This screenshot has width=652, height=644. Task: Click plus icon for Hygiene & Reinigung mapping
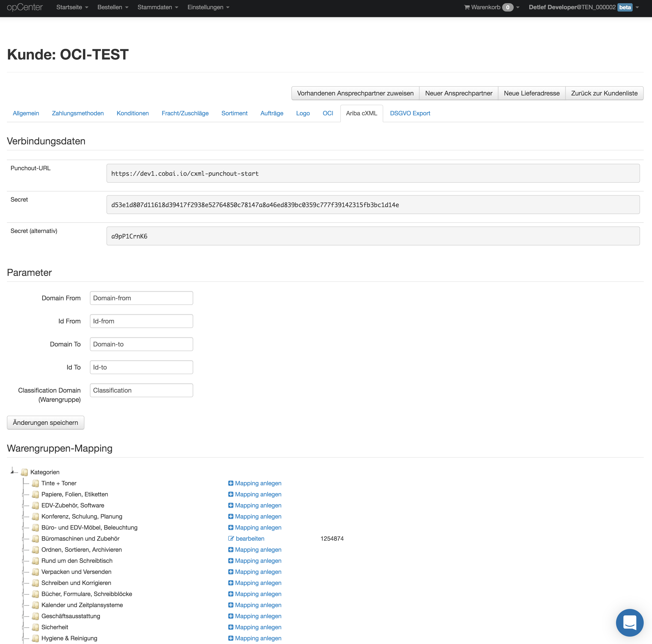click(x=231, y=638)
